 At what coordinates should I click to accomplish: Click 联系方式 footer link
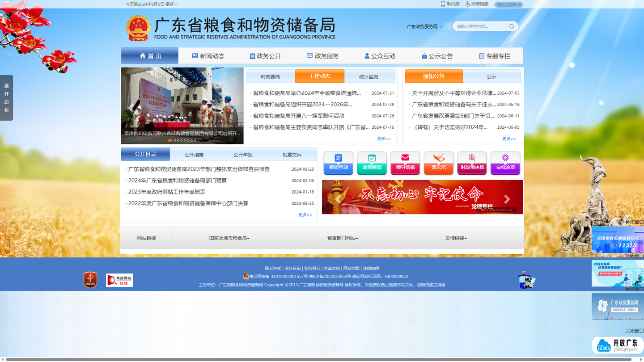(273, 269)
